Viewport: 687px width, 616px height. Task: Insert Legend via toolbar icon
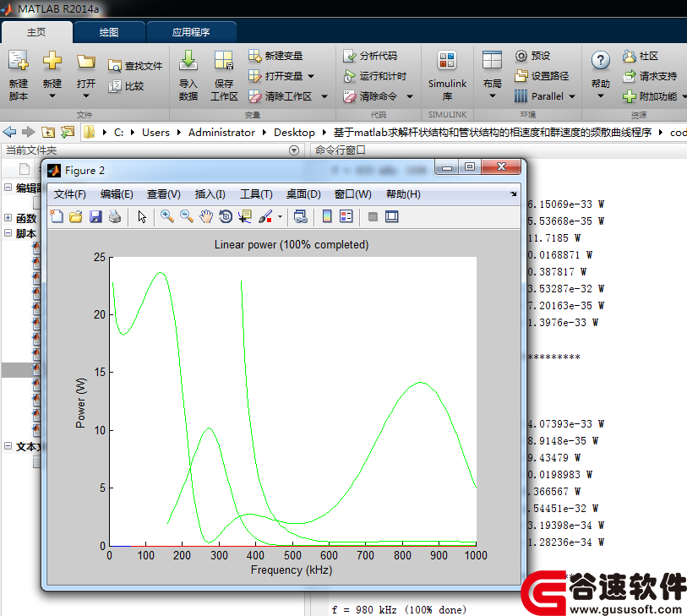tap(346, 216)
